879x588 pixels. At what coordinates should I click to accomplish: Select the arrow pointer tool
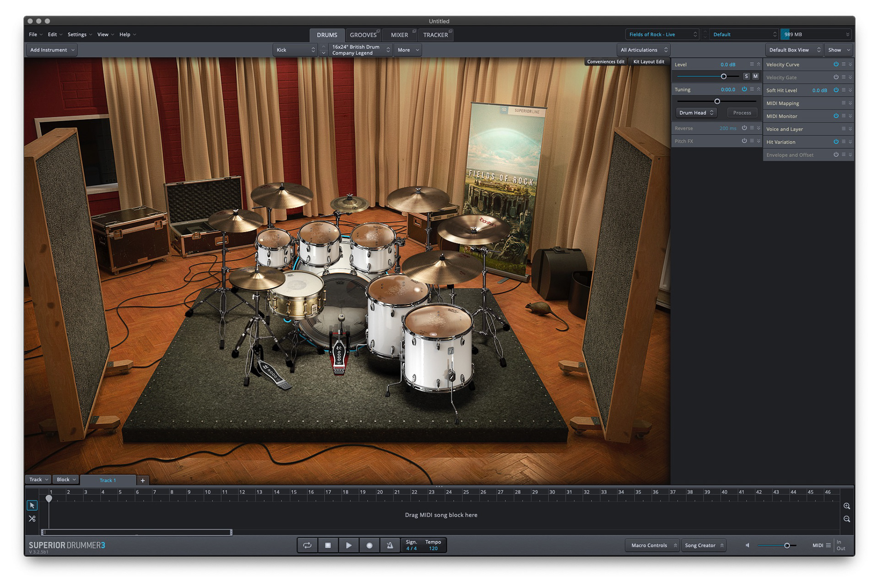coord(32,505)
